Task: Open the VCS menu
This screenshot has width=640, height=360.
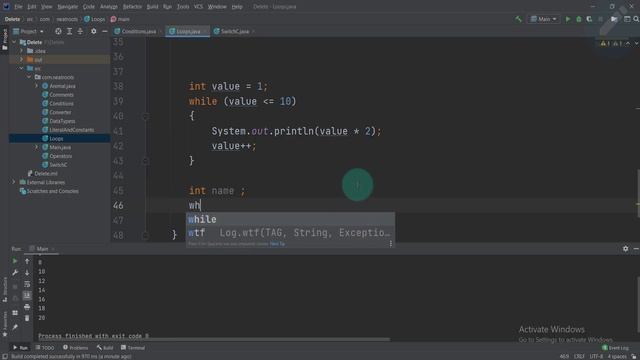Action: tap(198, 7)
